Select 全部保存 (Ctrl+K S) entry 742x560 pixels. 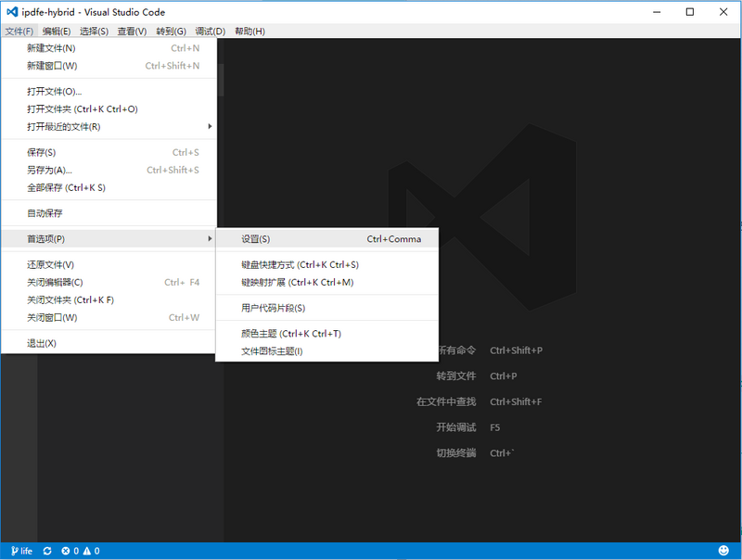tap(109, 188)
